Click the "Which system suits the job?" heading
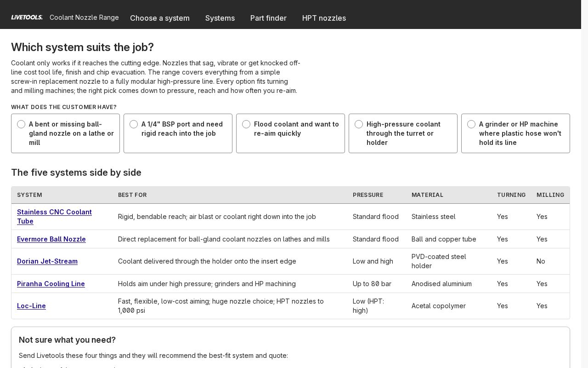This screenshot has width=588, height=368. [82, 47]
